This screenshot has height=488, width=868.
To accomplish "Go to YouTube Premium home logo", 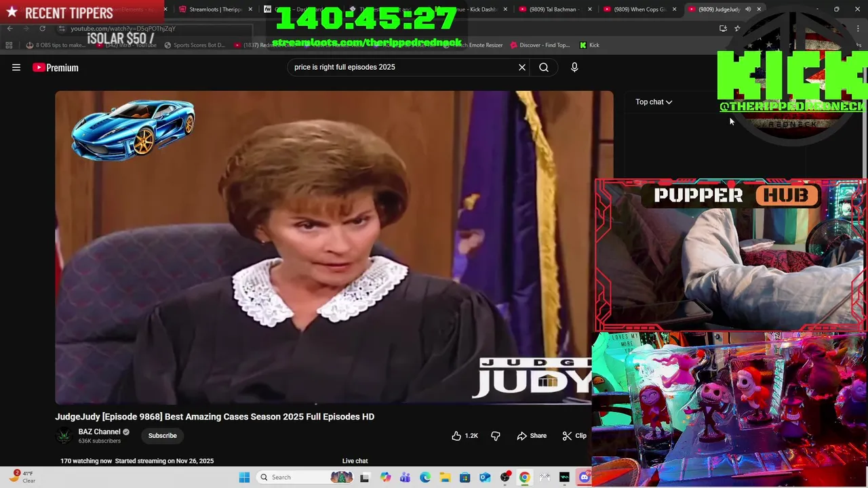I will click(56, 67).
